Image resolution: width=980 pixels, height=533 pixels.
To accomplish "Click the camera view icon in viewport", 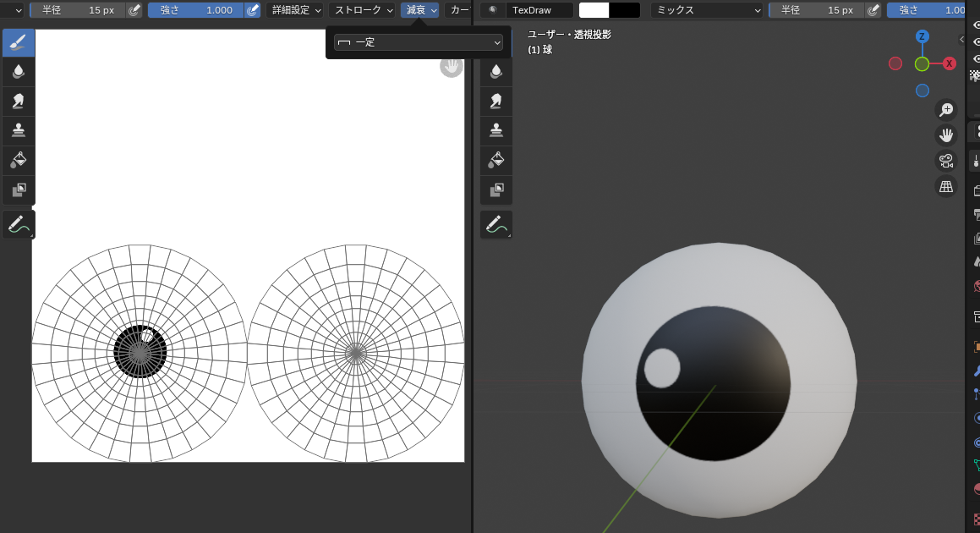I will [946, 161].
